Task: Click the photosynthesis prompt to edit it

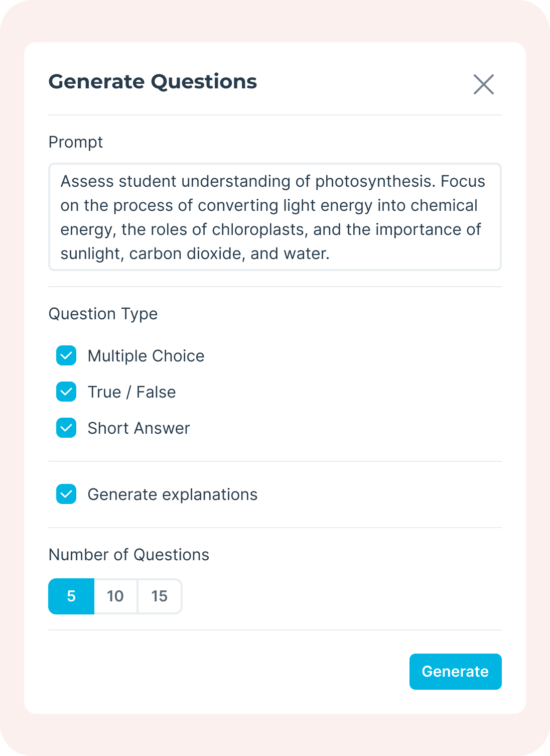Action: click(x=275, y=217)
